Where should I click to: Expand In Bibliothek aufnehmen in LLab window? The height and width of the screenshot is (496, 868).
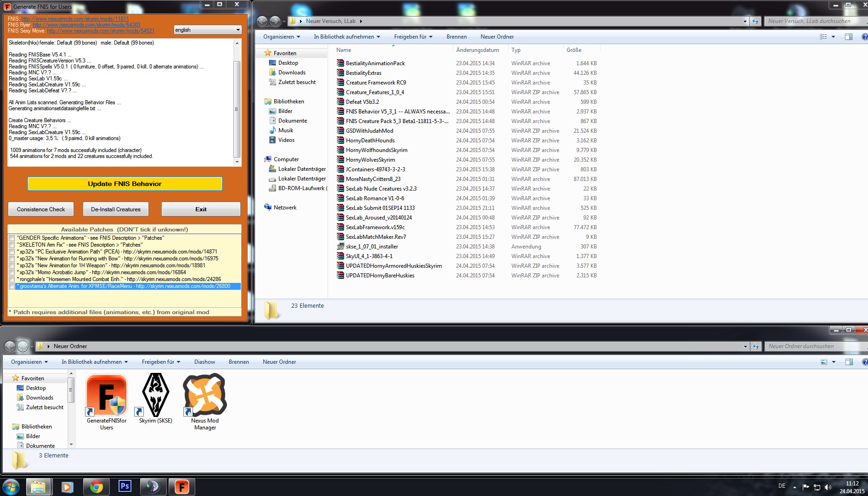(347, 37)
